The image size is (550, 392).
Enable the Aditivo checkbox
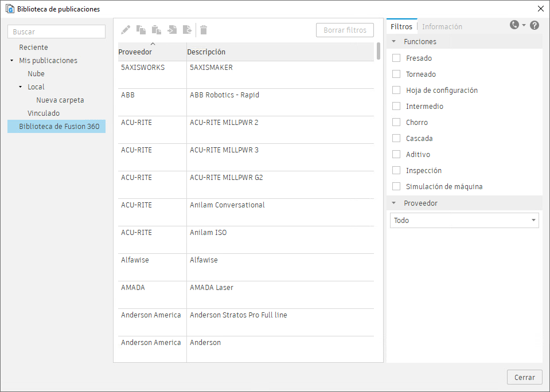(x=396, y=155)
